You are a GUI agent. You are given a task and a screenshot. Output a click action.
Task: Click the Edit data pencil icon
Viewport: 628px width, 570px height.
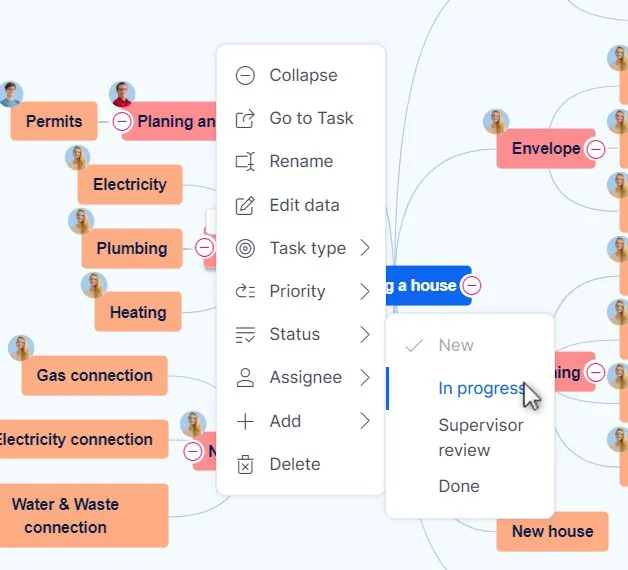[x=245, y=205]
